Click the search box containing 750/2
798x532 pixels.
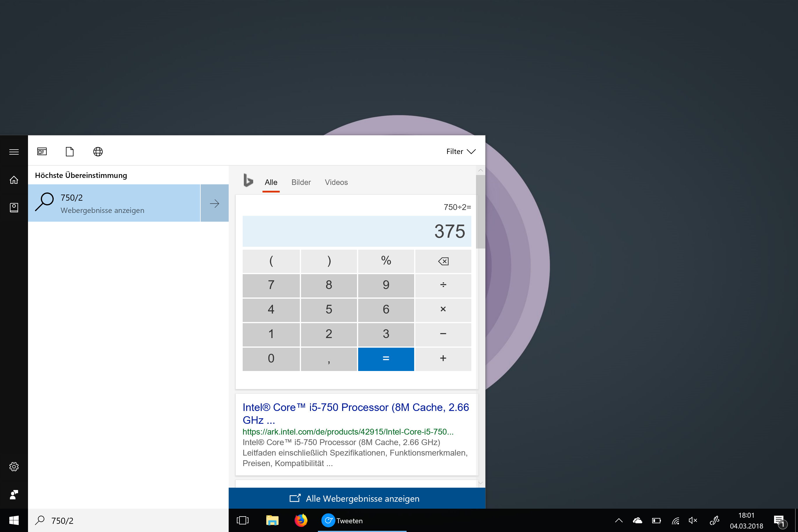point(128,520)
